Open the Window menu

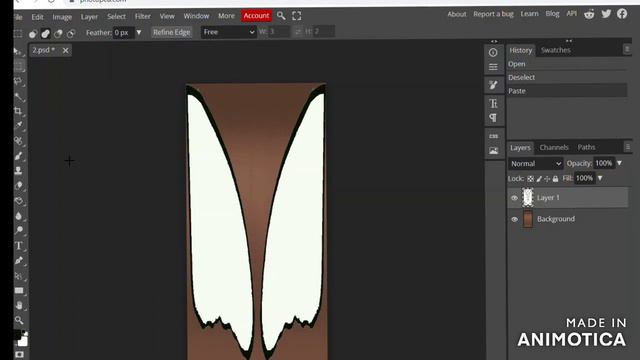[196, 16]
